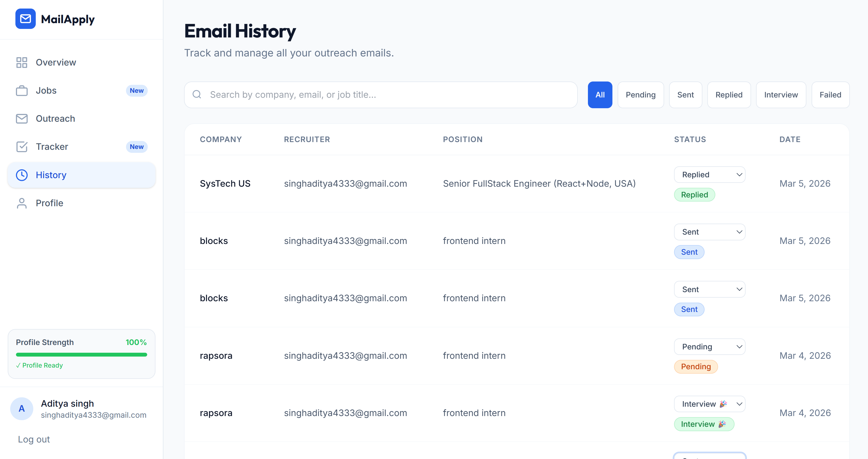Select the History clock icon

pos(21,175)
